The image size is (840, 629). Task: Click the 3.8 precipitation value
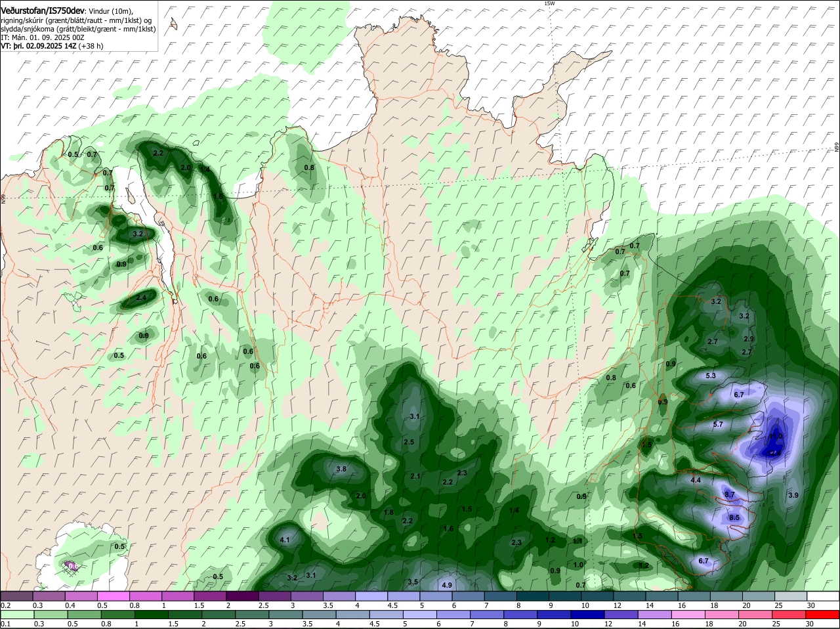[x=341, y=469]
